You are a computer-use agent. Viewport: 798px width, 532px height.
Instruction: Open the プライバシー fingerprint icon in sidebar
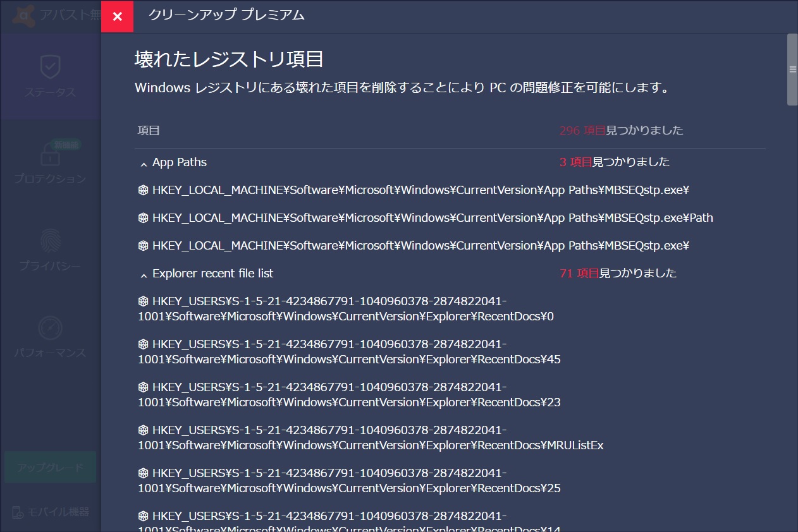coord(50,241)
